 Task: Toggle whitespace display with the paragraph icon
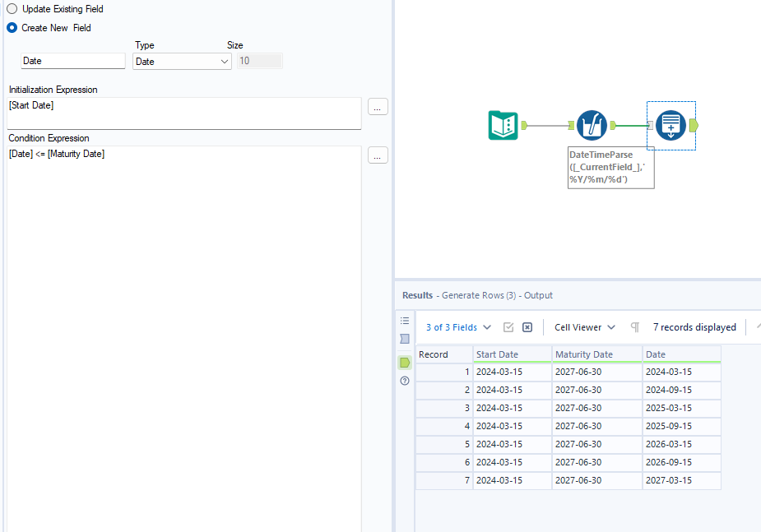pyautogui.click(x=634, y=327)
